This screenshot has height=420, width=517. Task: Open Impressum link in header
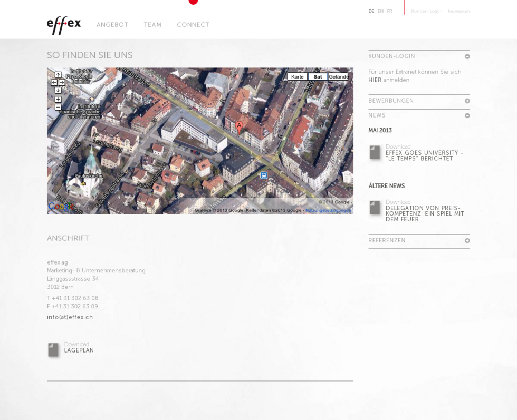[x=458, y=11]
